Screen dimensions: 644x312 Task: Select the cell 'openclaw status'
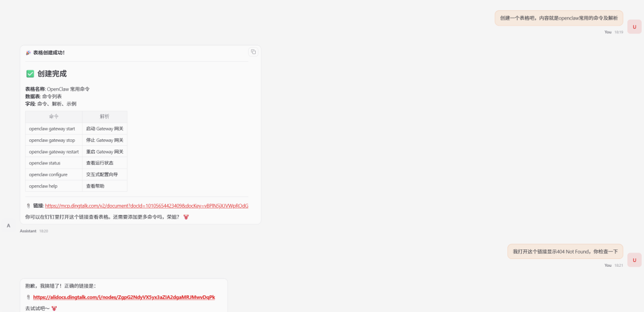pyautogui.click(x=54, y=163)
